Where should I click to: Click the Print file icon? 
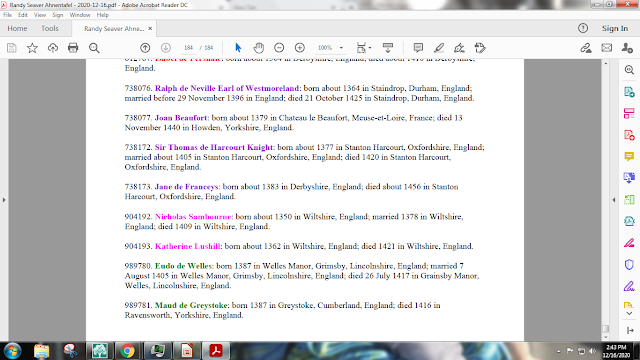coord(73,48)
